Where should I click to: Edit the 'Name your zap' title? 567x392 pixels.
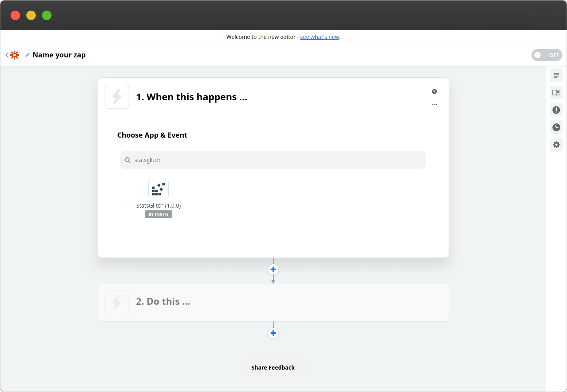click(59, 55)
